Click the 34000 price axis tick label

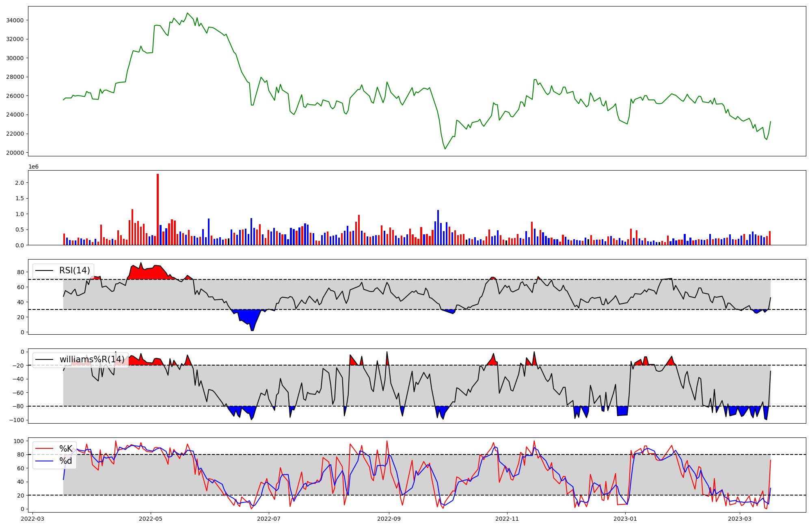15,20
